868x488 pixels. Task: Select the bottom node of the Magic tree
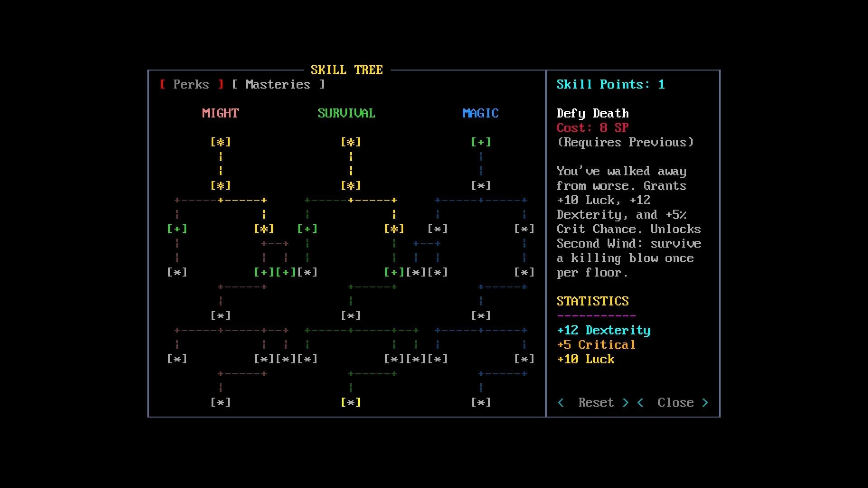481,402
